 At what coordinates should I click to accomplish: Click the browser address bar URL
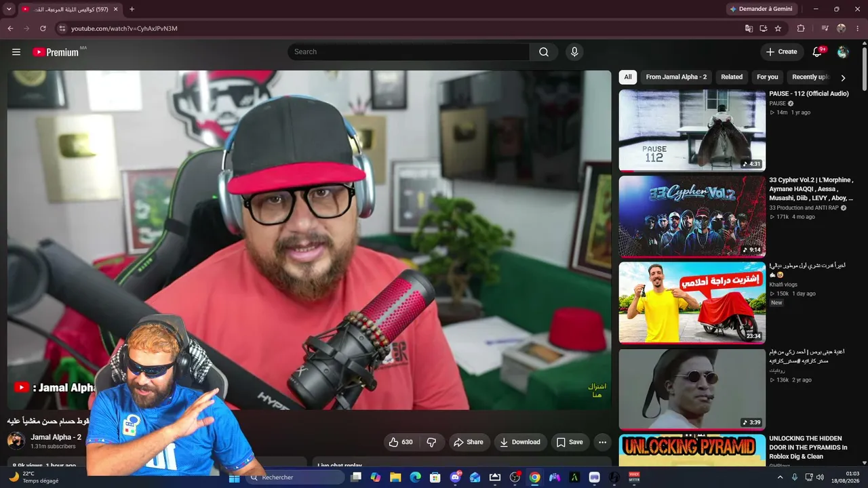pos(124,28)
